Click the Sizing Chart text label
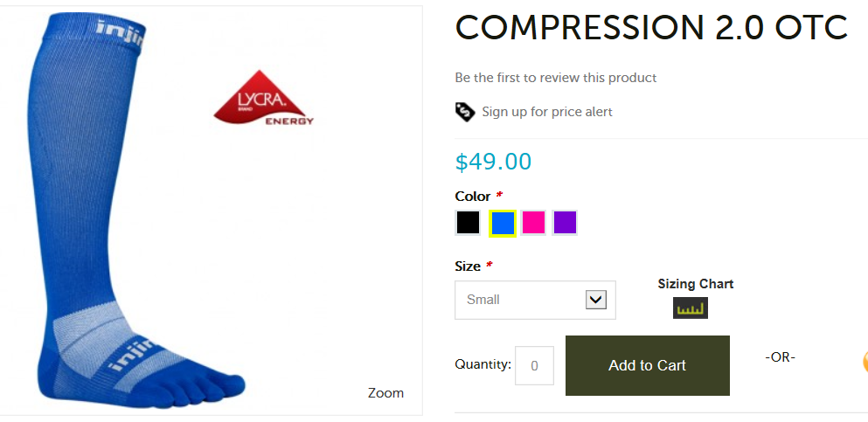Screen dimensions: 868x422 click(x=695, y=284)
